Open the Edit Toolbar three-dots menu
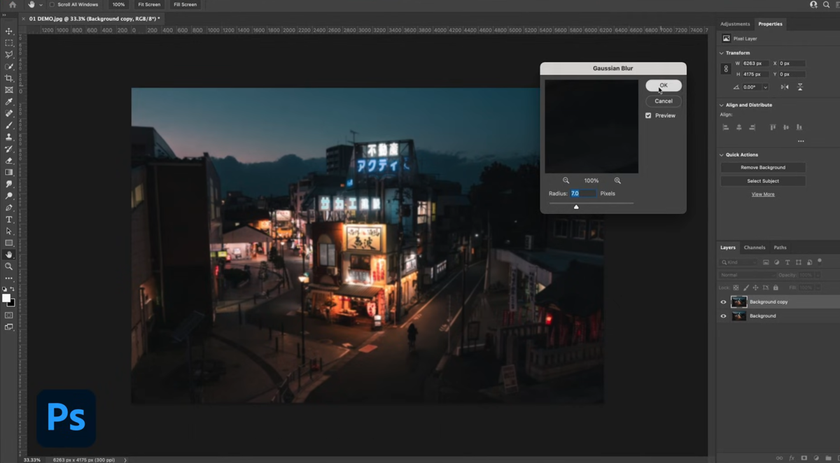Screen dimensions: 840x463 tap(9, 278)
